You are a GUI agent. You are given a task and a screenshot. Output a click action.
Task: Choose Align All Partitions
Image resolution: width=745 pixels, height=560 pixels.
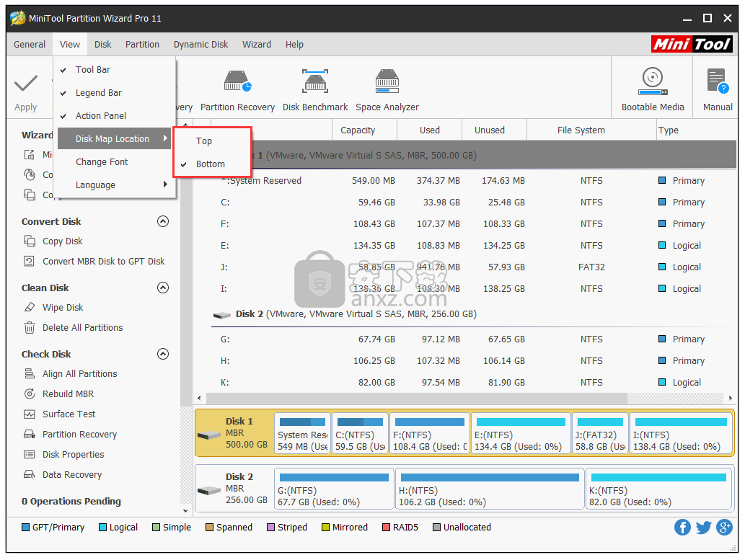(80, 374)
